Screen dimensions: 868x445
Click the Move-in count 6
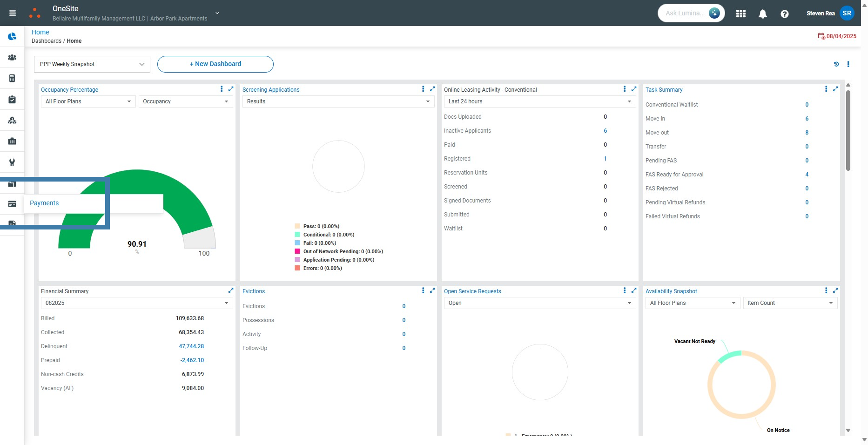[807, 119]
